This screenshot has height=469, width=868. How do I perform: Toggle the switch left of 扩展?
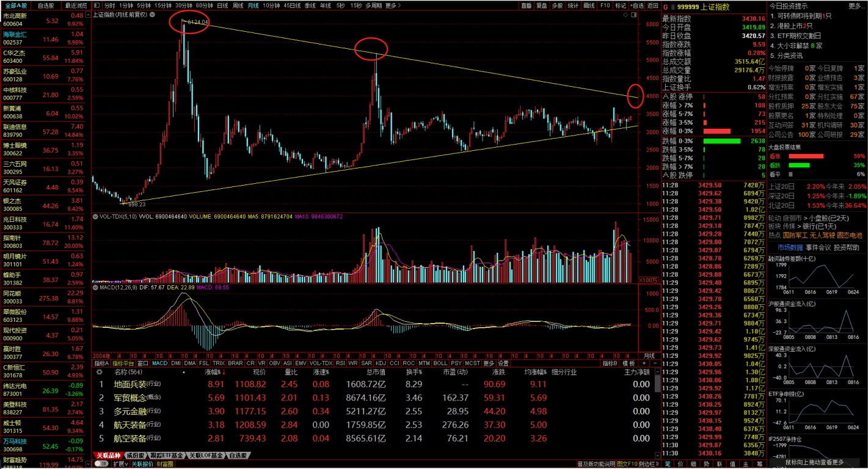click(102, 464)
